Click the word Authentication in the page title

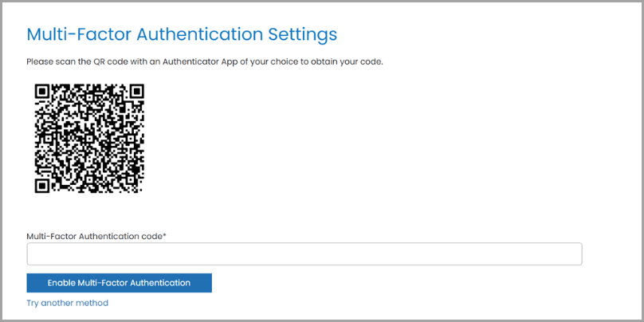tap(199, 35)
